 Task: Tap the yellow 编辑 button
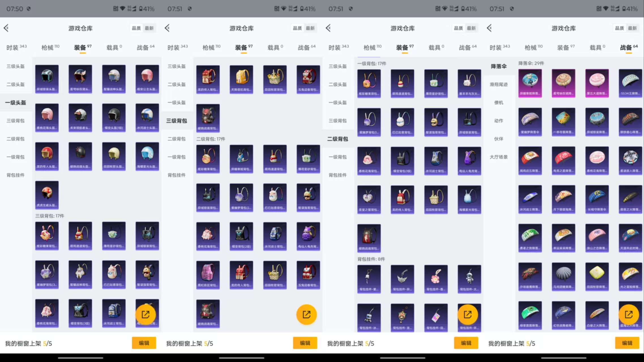[144, 343]
